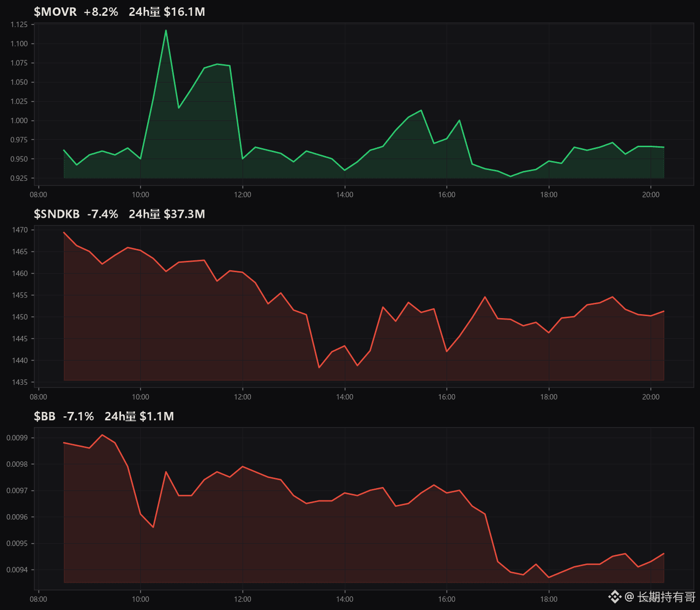Click the 1435 y-axis label in SNDKB chart
The width and height of the screenshot is (700, 610).
(20, 382)
